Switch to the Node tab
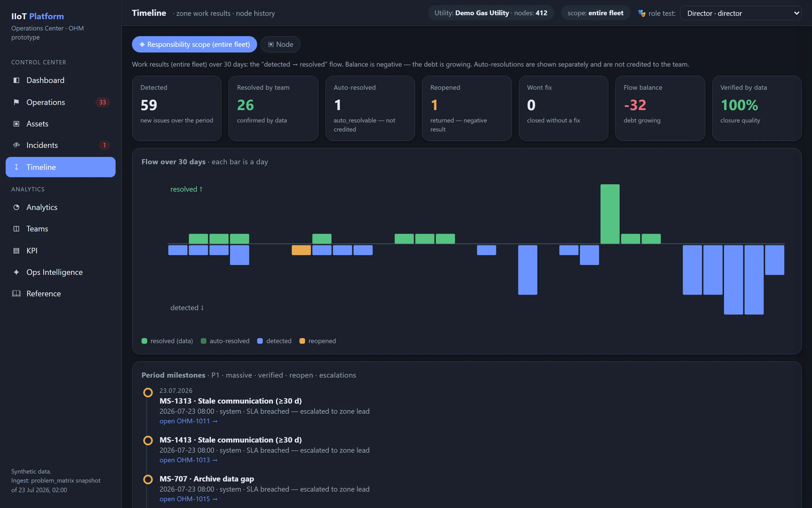Image resolution: width=812 pixels, height=508 pixels. pos(280,44)
